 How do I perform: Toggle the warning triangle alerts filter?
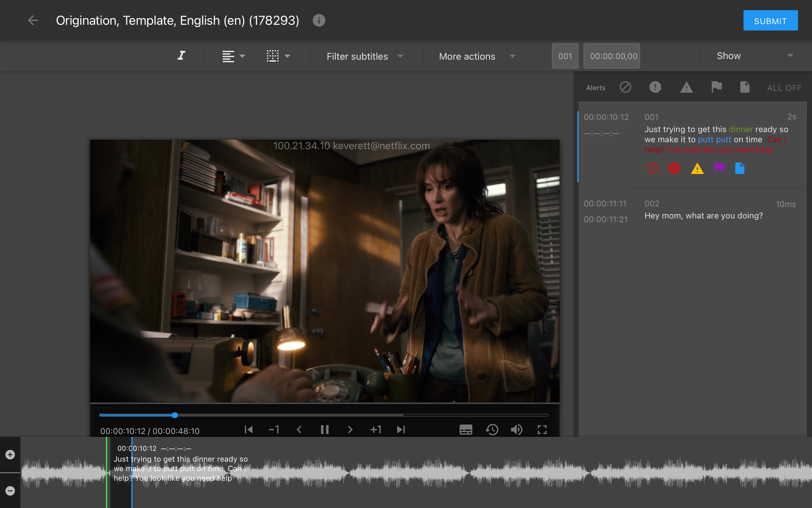pos(686,87)
